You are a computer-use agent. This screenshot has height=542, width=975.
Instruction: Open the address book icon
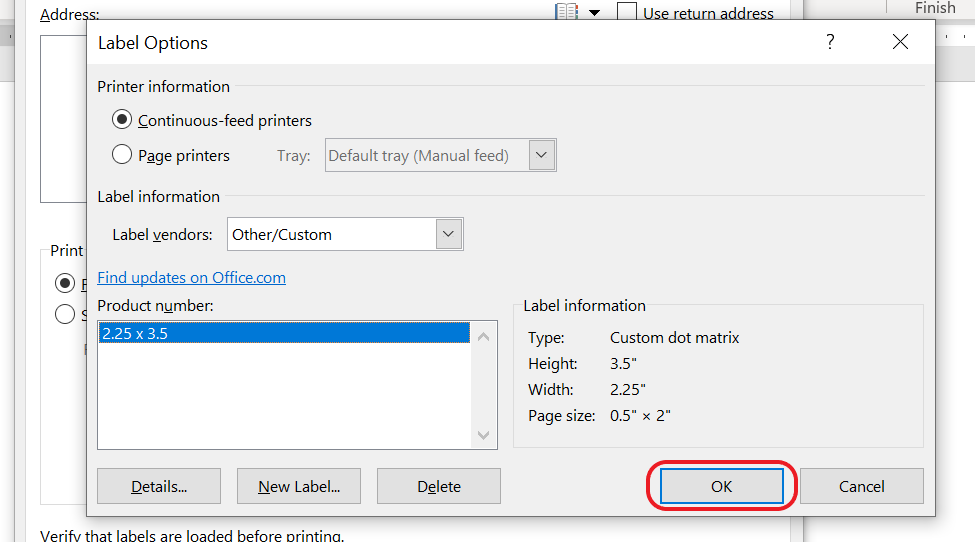pyautogui.click(x=567, y=13)
